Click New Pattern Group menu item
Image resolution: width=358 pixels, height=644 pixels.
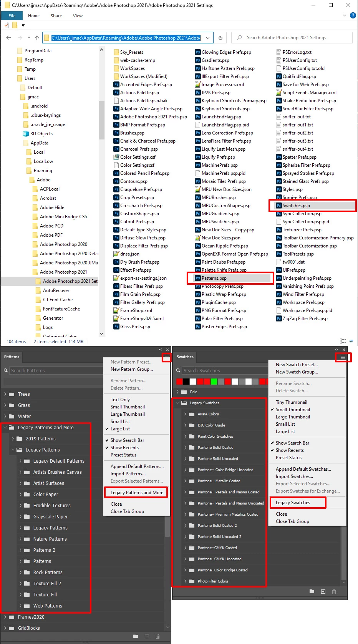click(131, 369)
